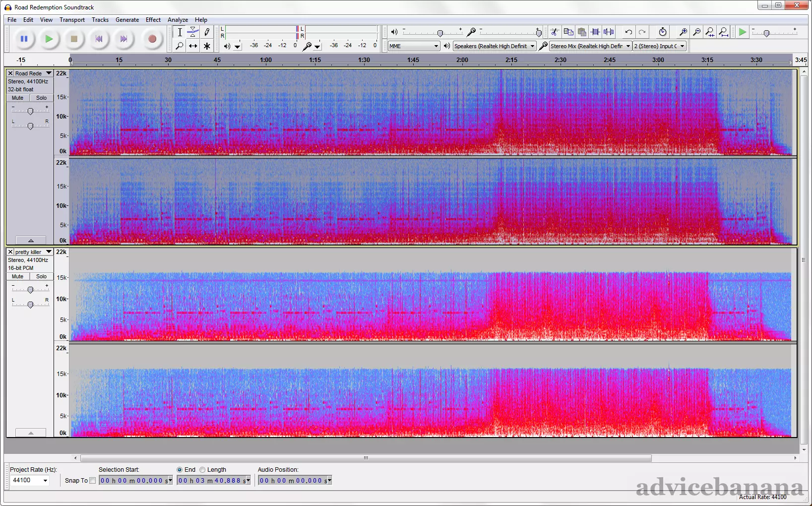Viewport: 812px width, 506px height.
Task: Select the Draw pencil tool
Action: coord(207,32)
